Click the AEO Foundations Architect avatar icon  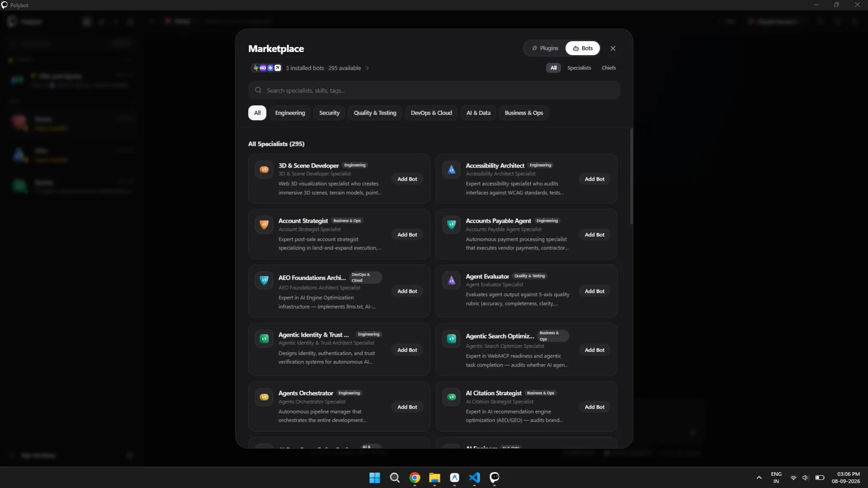[x=264, y=281]
